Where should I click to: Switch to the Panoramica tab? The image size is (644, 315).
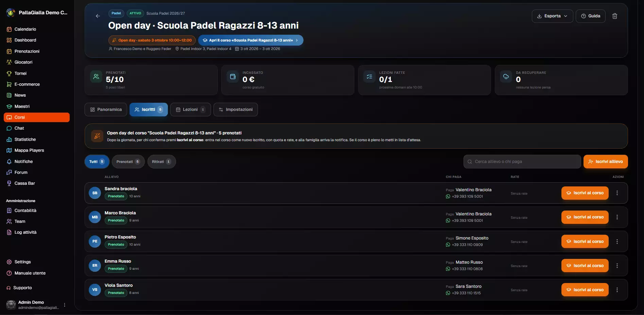[x=106, y=110]
